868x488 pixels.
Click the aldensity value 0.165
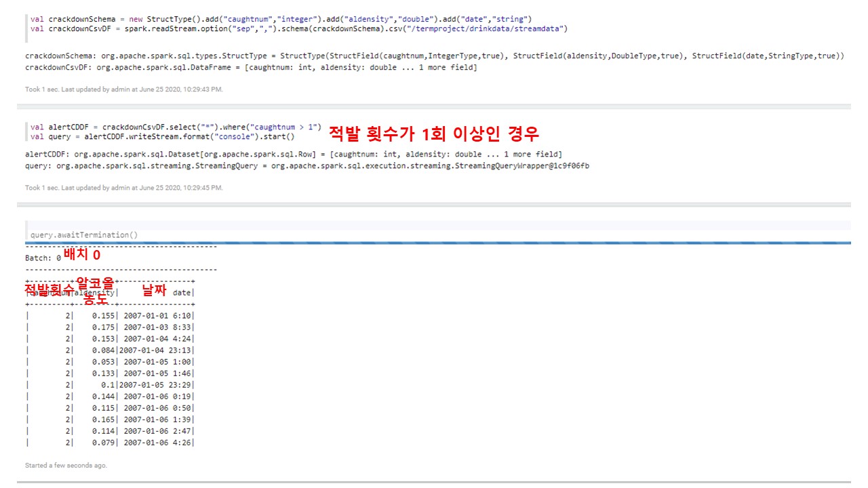[x=104, y=420]
